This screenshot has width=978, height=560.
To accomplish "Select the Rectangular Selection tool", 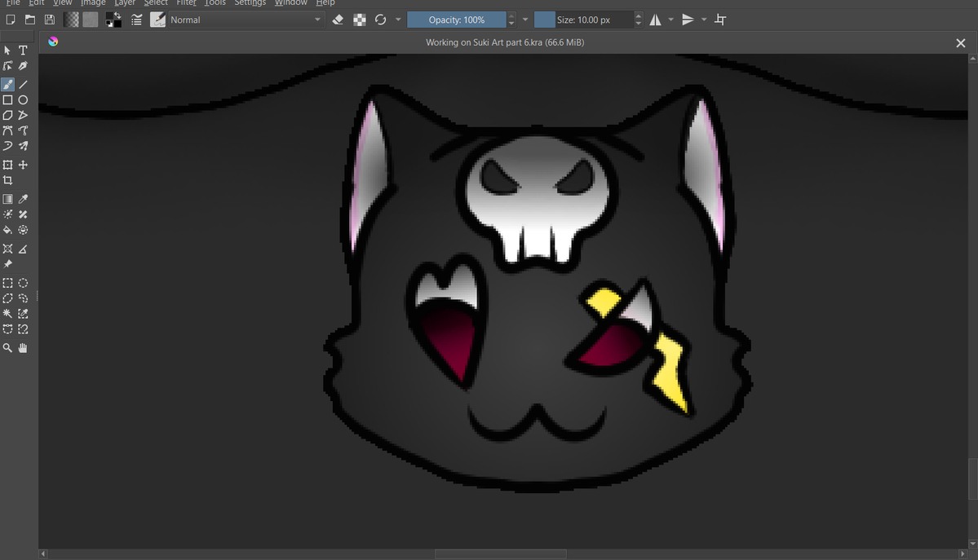I will tap(7, 283).
